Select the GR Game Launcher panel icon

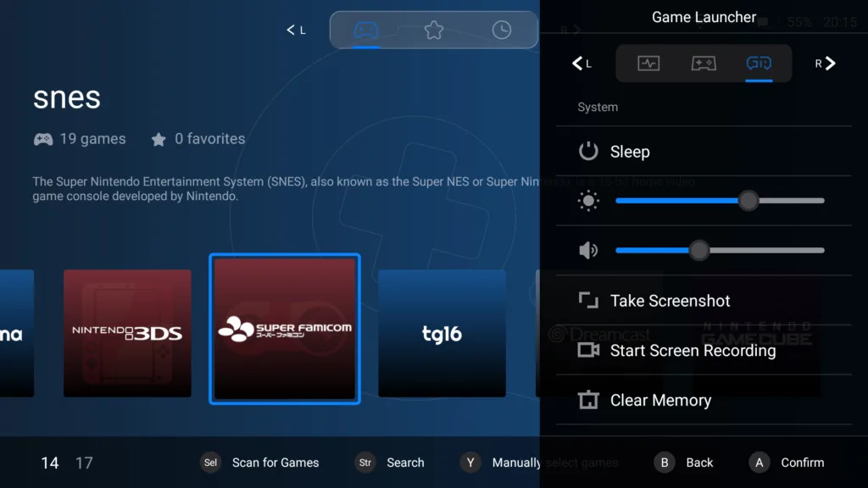(759, 64)
